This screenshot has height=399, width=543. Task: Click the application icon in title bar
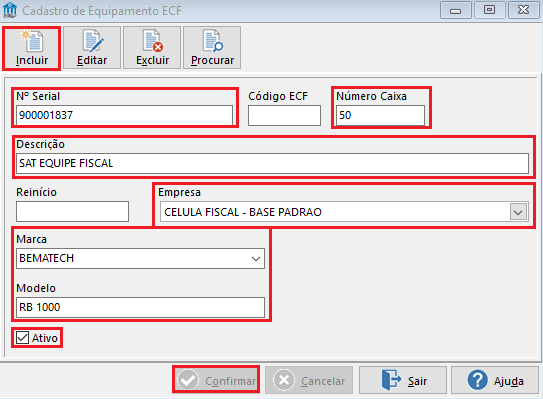pyautogui.click(x=10, y=10)
